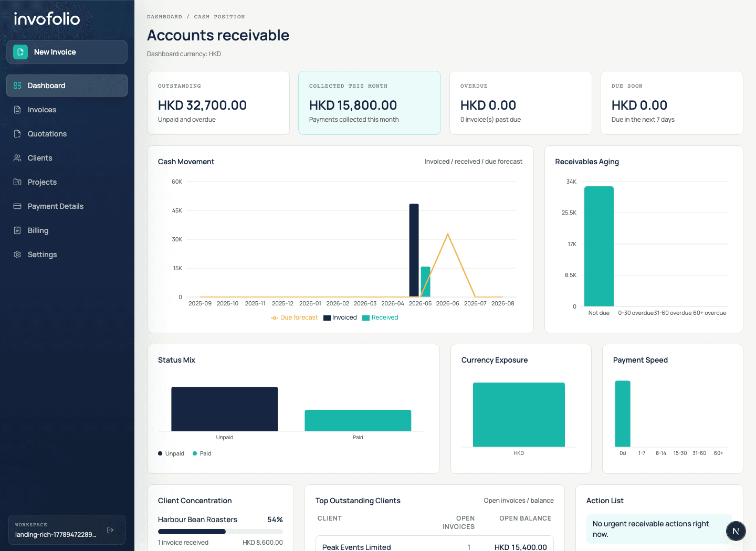Open Projects section
756x551 pixels.
[x=67, y=182]
